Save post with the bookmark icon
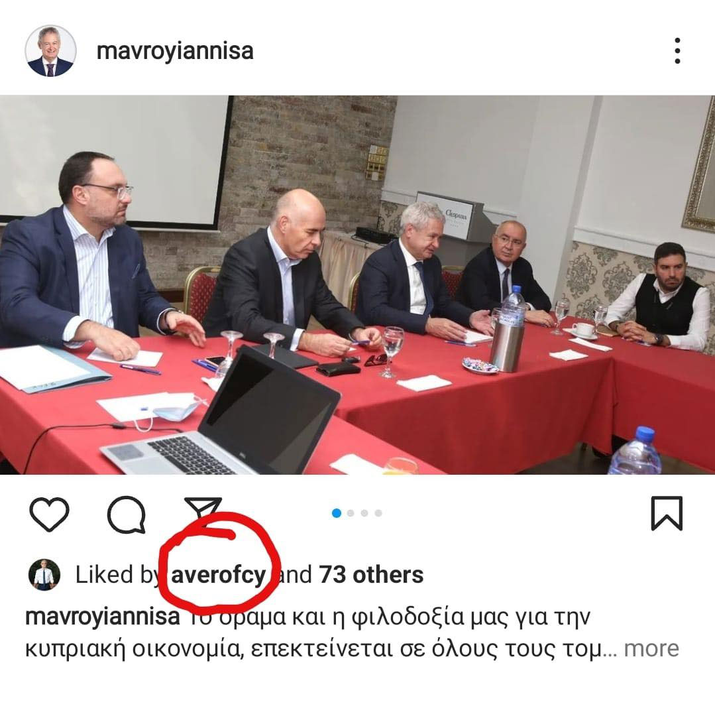715x728 pixels. tap(667, 513)
